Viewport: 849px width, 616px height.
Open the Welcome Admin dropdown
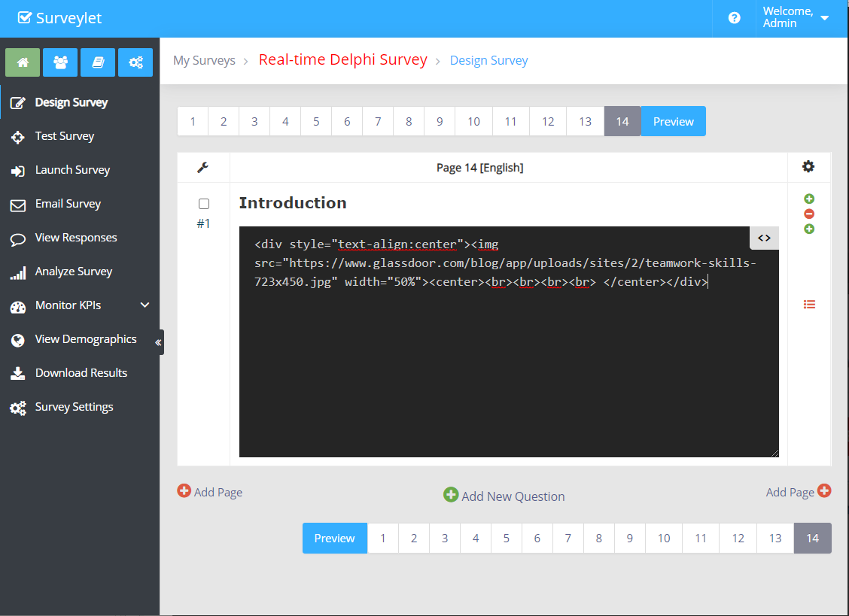tap(796, 17)
